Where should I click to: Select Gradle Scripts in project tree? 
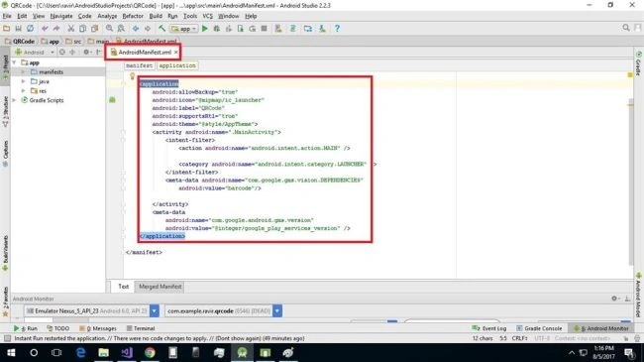(x=43, y=100)
